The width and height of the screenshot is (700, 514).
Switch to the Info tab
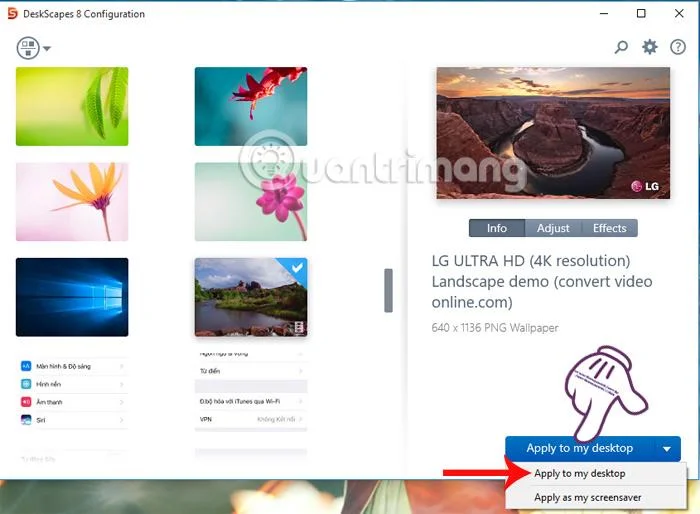(497, 228)
